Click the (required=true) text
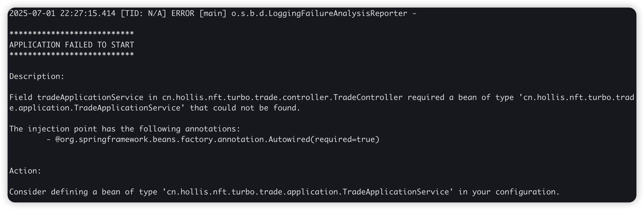Screen dimensions: 644x210 tap(345, 139)
